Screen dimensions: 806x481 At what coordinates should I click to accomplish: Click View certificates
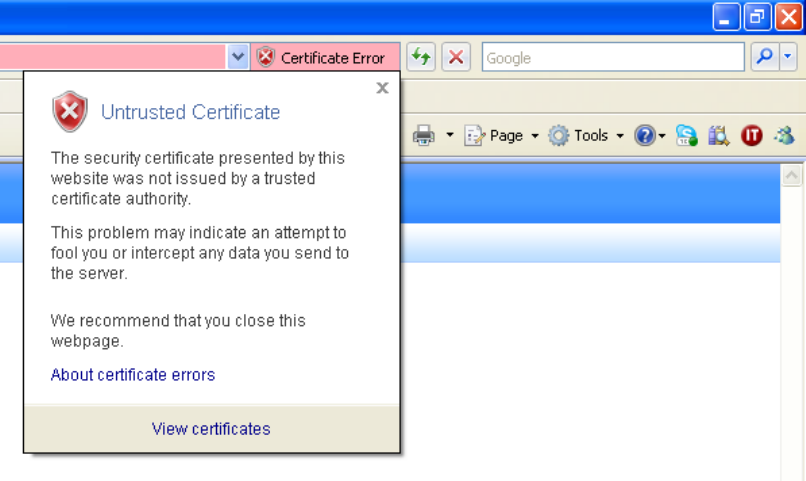tap(211, 429)
